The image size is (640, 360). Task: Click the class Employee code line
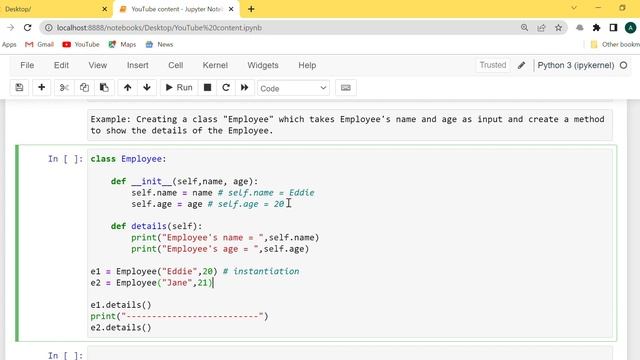(x=129, y=159)
